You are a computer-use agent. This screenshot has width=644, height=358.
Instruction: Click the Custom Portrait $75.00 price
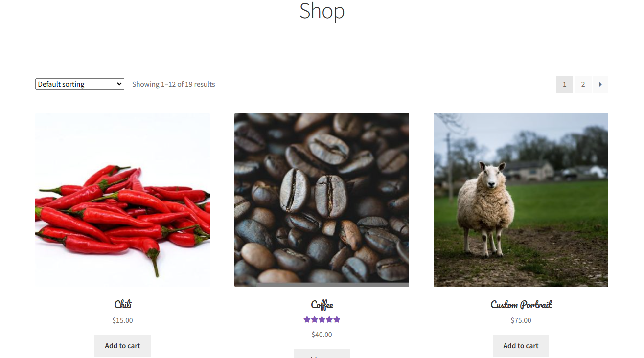coord(521,320)
